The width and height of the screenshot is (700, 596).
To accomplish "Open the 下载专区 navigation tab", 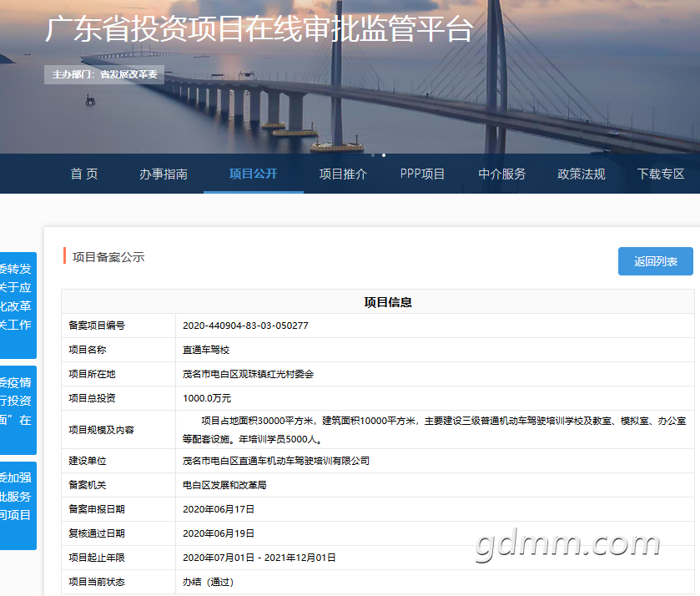I will (661, 174).
